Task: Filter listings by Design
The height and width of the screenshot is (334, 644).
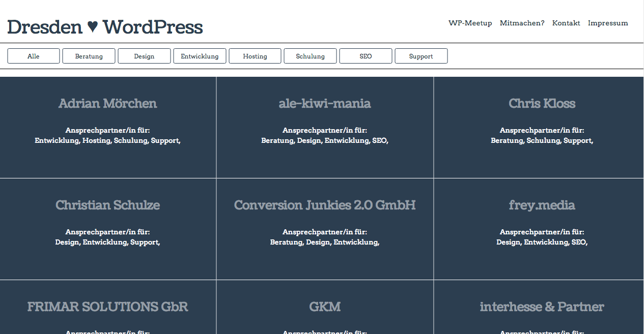Action: click(144, 56)
